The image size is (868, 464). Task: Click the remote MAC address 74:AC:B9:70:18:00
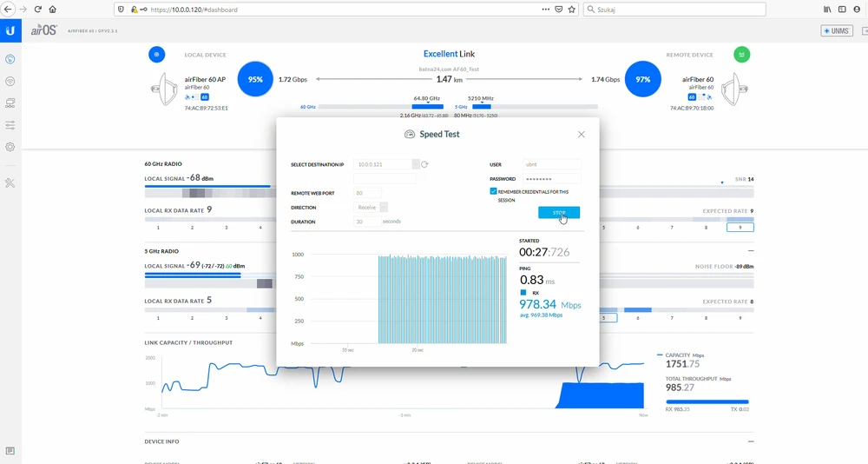(692, 108)
